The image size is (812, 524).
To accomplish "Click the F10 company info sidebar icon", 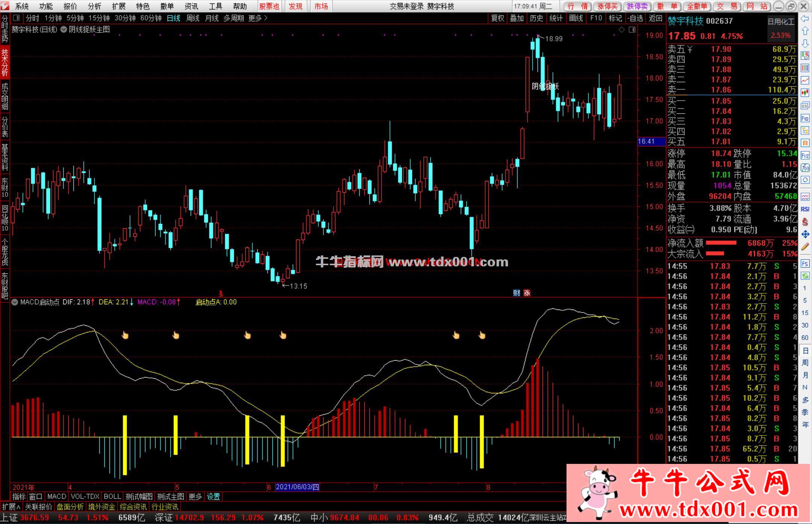I will (x=805, y=118).
